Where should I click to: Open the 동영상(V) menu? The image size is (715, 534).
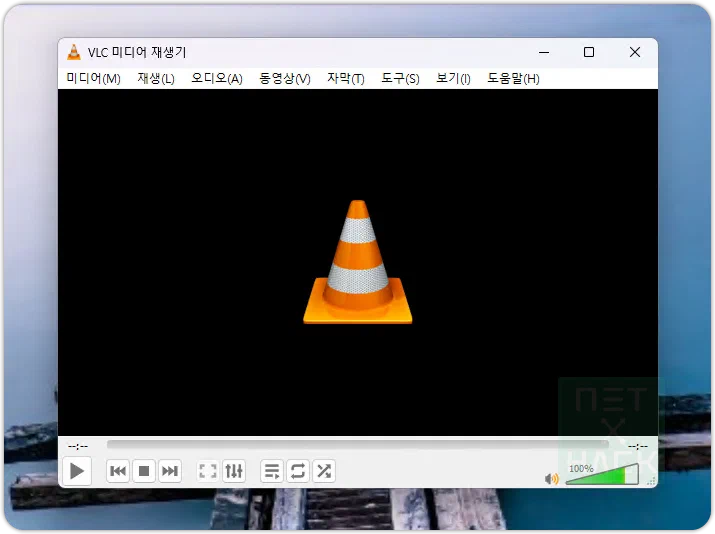tap(285, 78)
